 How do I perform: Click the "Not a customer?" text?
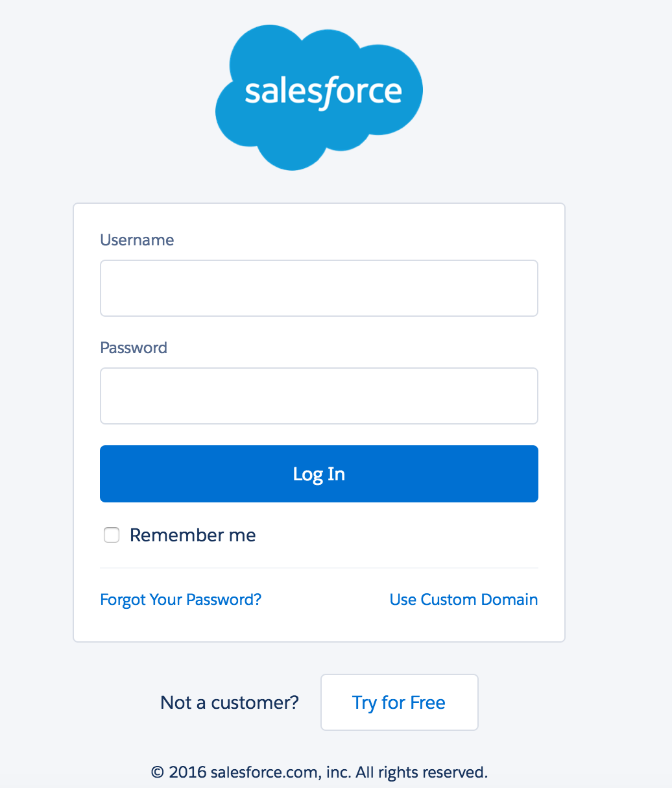click(x=230, y=702)
